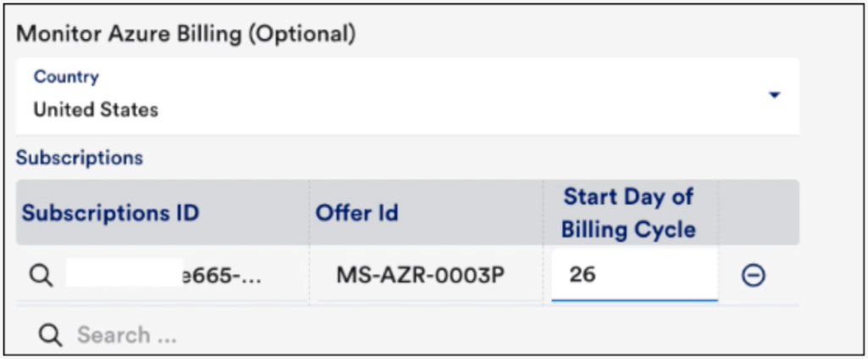Screen dimensions: 868x359
Task: Click the blank header cell above the minus icon
Action: 759,213
